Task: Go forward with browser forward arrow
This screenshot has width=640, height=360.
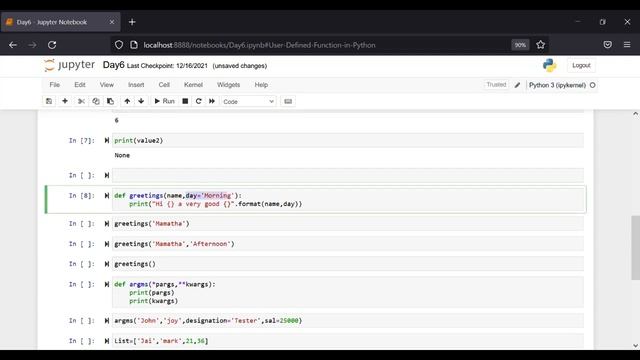Action: pos(32,45)
